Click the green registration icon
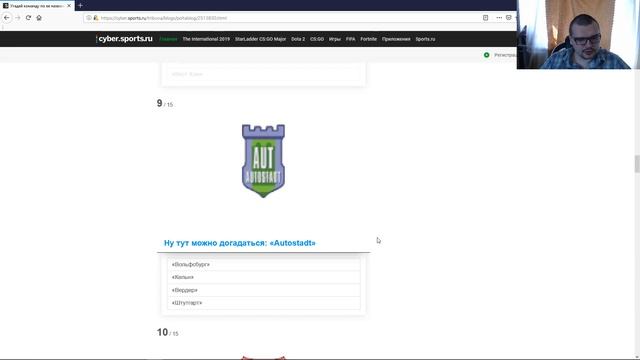 click(x=487, y=55)
